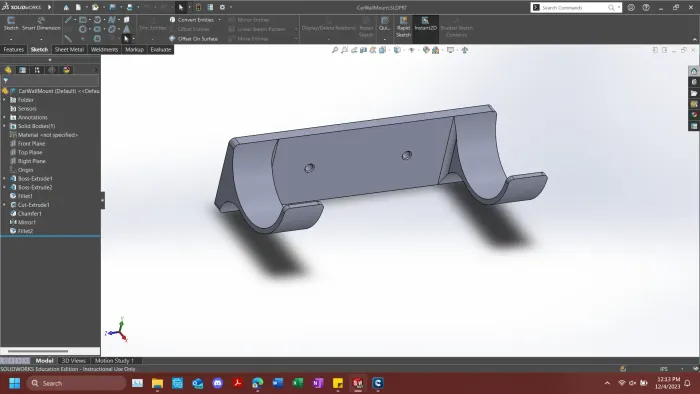The height and width of the screenshot is (394, 700).
Task: Open the Save dropdown arrow
Action: [121, 7]
